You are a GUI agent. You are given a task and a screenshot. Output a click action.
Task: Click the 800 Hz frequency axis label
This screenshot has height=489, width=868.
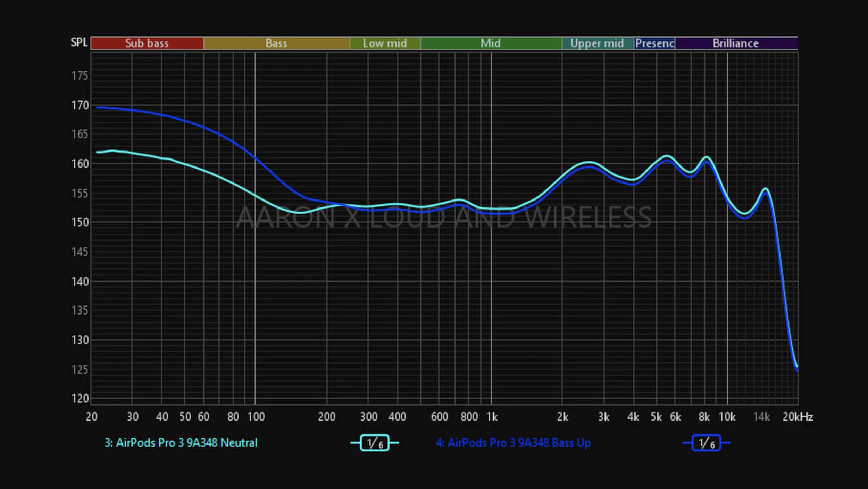[x=469, y=417]
